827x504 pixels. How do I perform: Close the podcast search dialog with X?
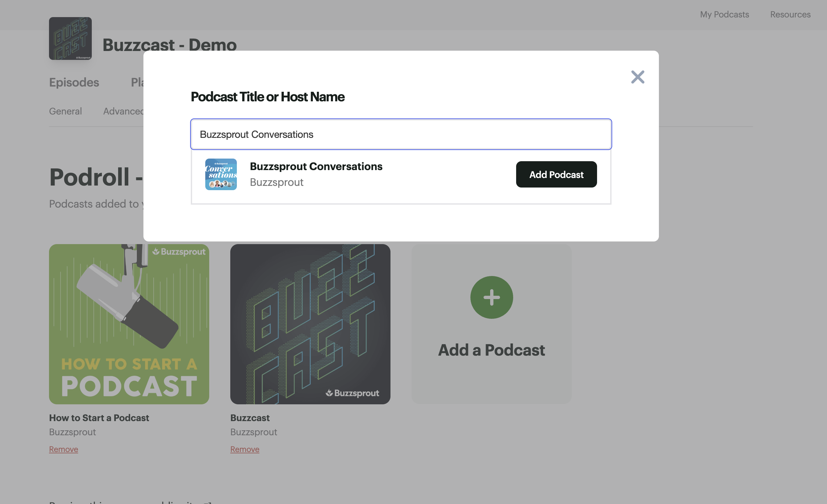(638, 77)
